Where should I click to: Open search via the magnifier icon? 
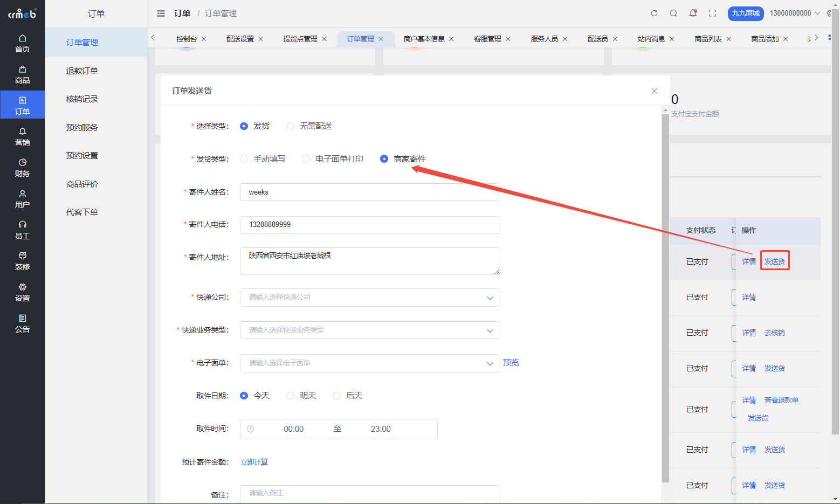click(673, 13)
